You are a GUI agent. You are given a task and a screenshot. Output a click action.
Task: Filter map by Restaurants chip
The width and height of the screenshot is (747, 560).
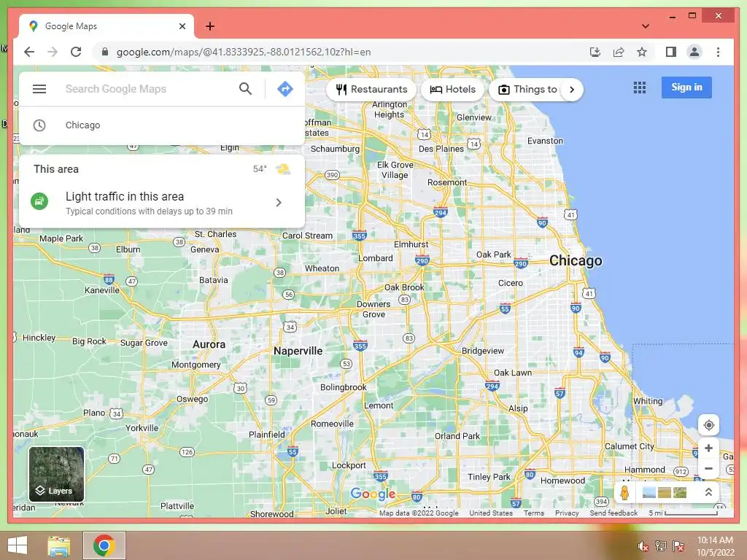tap(371, 90)
